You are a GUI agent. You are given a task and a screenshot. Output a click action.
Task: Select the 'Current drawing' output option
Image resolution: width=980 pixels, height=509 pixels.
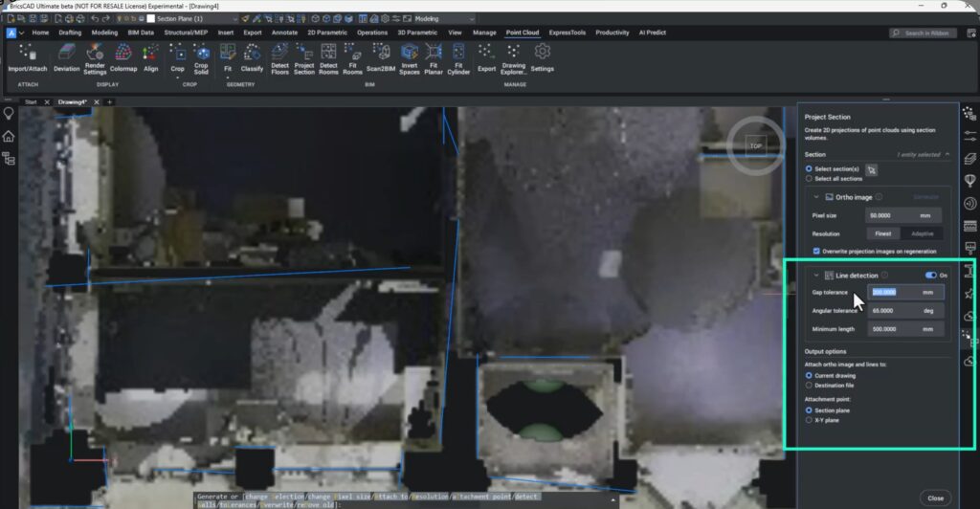(809, 375)
